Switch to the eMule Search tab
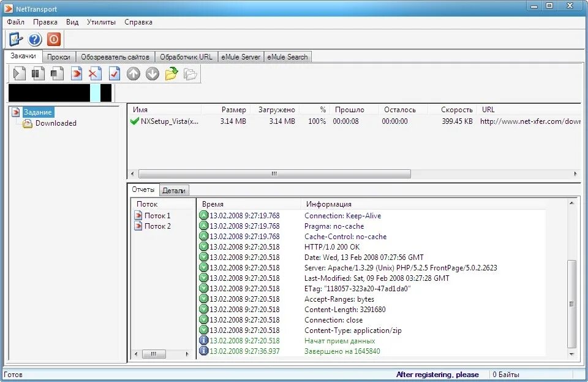Image resolution: width=588 pixels, height=382 pixels. pos(288,57)
